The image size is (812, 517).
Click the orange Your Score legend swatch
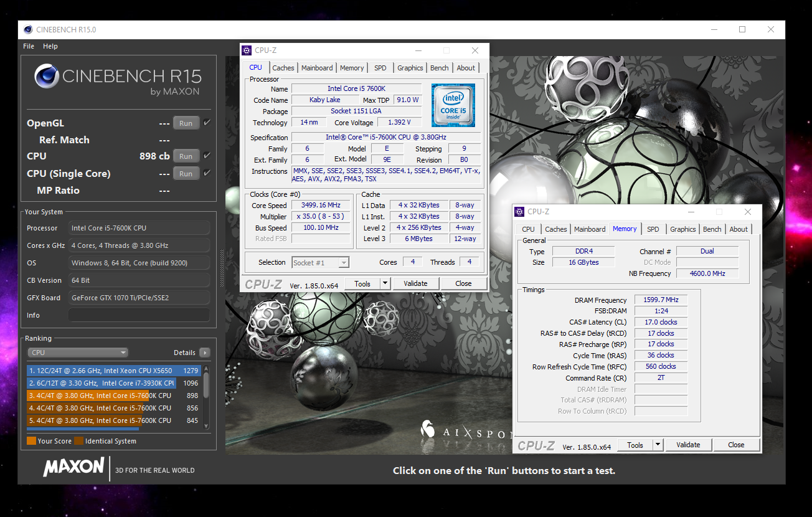31,441
